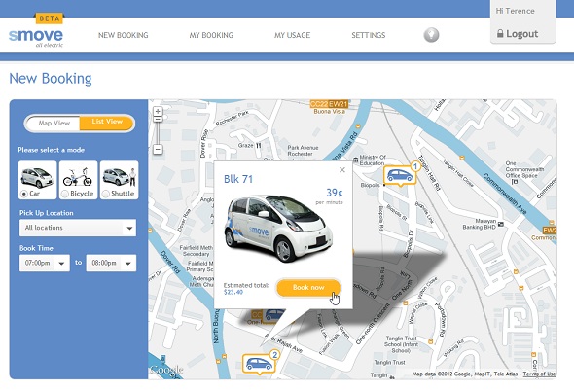Screen dimensions: 574x392
Task: Open the 08:00pm end time dropdown
Action: (x=111, y=263)
